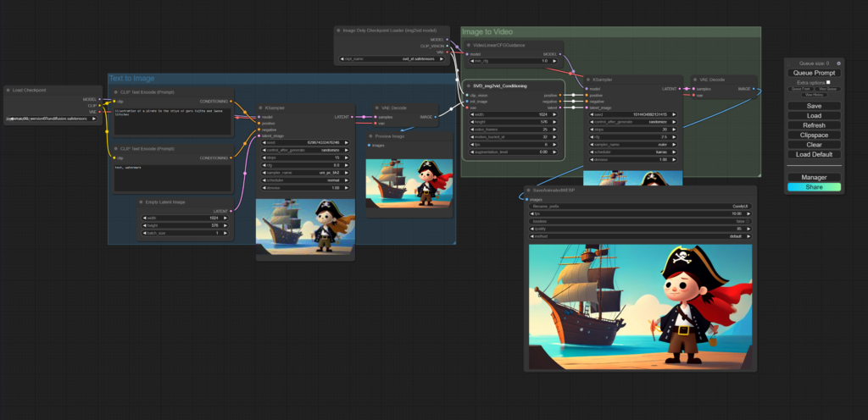Viewport: 868px width, 420px height.
Task: Click the SaveAnimatedWEBP node's collapse dot
Action: [x=526, y=191]
